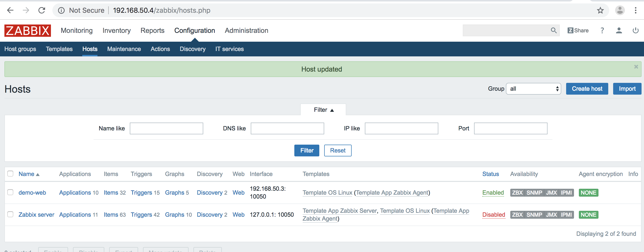Switch to Templates submenu
The image size is (644, 252).
(59, 49)
